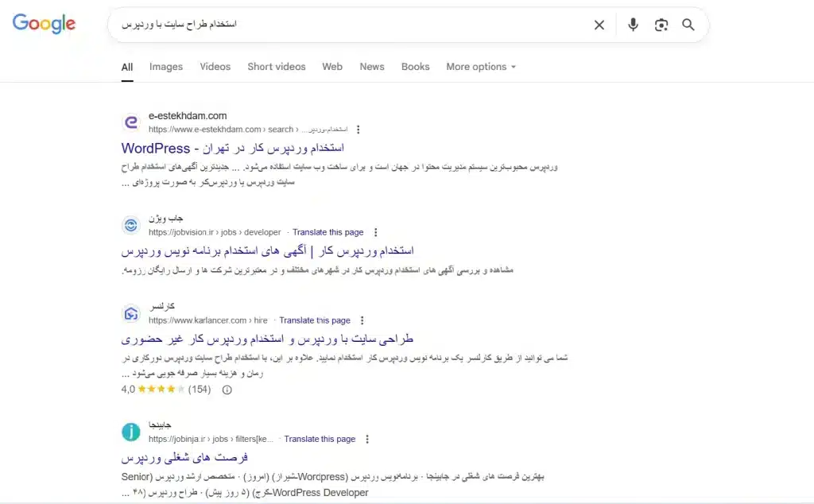The height and width of the screenshot is (504, 814).
Task: Expand the More options dropdown
Action: (x=481, y=67)
